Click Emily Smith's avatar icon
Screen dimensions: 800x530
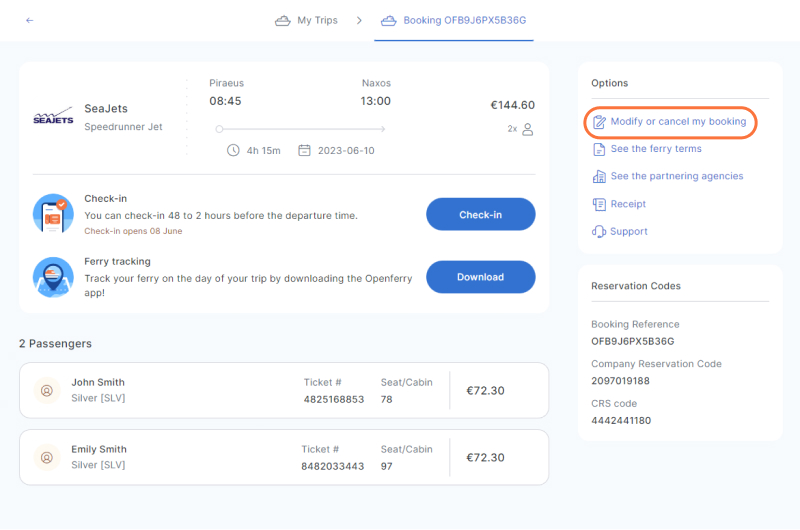click(46, 458)
